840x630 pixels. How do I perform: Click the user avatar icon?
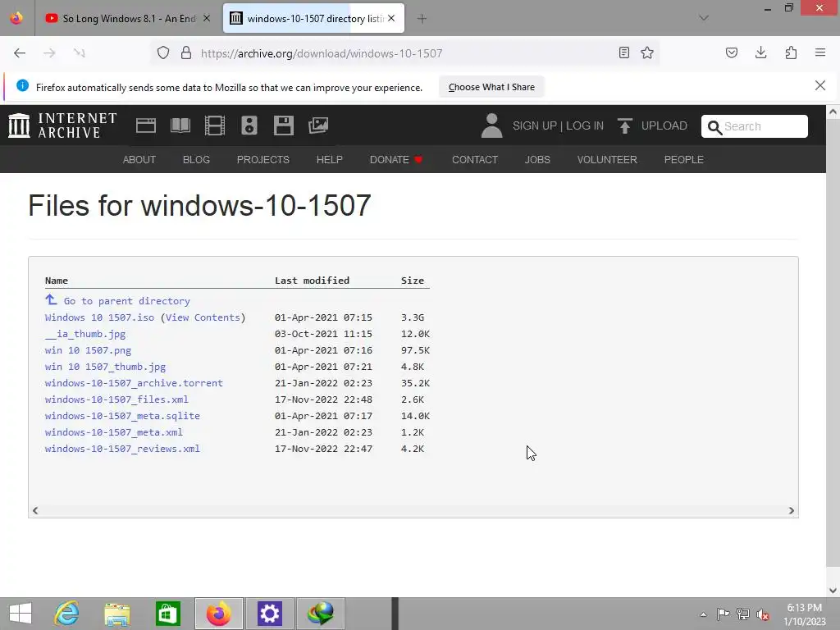(491, 126)
